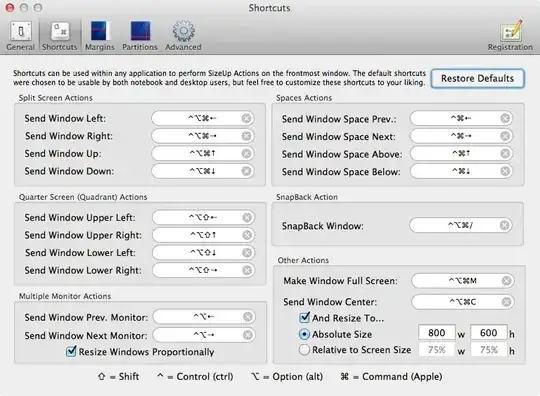Clear the Send Window Up shortcut
This screenshot has height=396, width=540.
pos(246,154)
